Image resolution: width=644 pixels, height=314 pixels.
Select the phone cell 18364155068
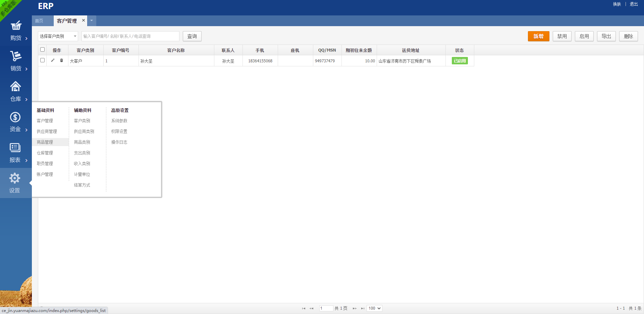tap(260, 61)
